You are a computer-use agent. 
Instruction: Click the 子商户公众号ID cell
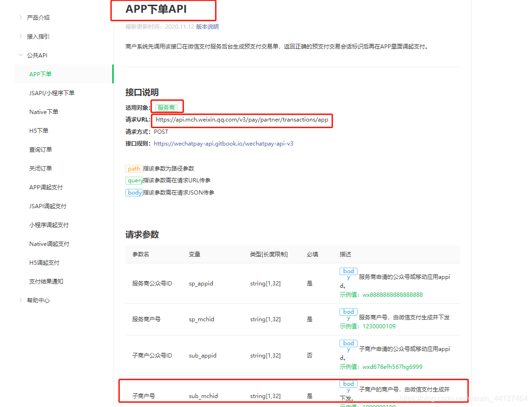pos(152,356)
